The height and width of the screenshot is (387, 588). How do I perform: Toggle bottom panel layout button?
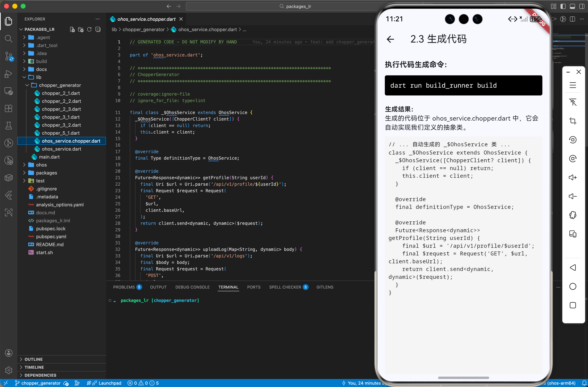coord(572,7)
